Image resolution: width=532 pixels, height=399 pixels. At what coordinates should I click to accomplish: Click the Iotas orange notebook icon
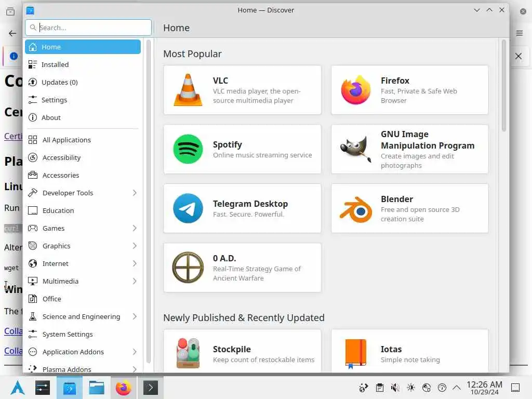click(355, 354)
